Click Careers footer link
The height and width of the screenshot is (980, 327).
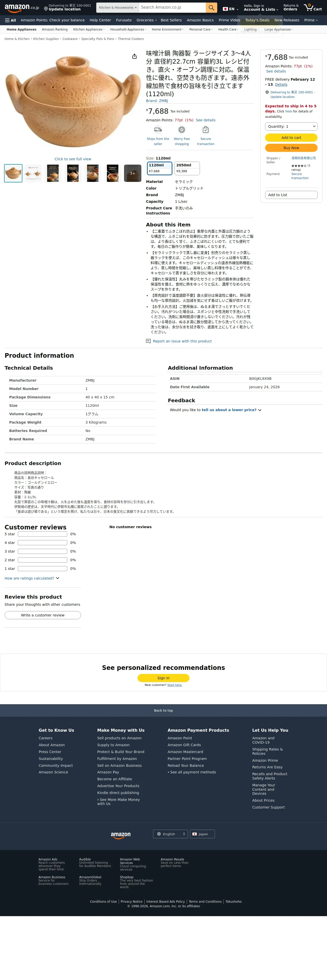point(46,738)
